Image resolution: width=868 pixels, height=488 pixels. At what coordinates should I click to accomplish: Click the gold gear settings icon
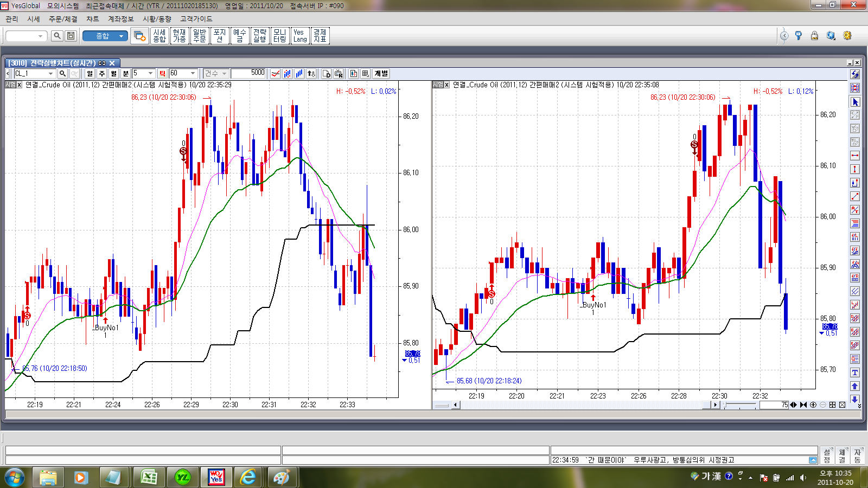click(x=847, y=36)
